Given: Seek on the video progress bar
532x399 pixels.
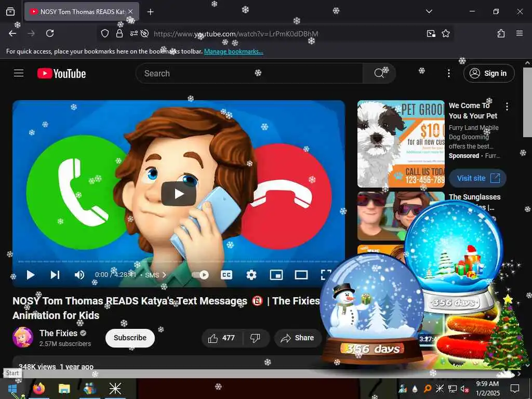Looking at the screenshot, I should (179, 262).
